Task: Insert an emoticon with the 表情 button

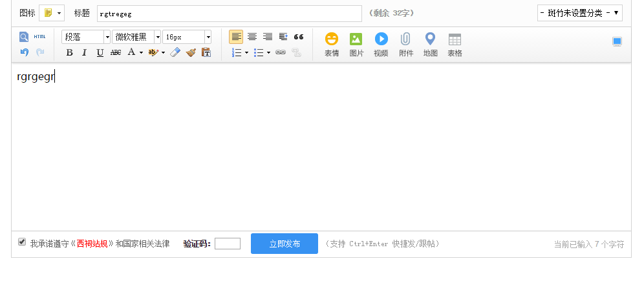Action: click(x=331, y=45)
